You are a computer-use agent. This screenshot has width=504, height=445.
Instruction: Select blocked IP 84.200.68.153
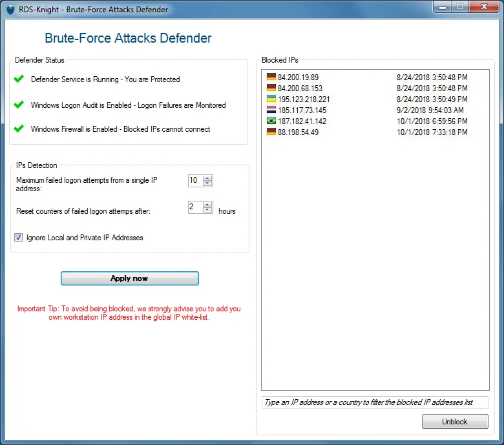(x=300, y=88)
